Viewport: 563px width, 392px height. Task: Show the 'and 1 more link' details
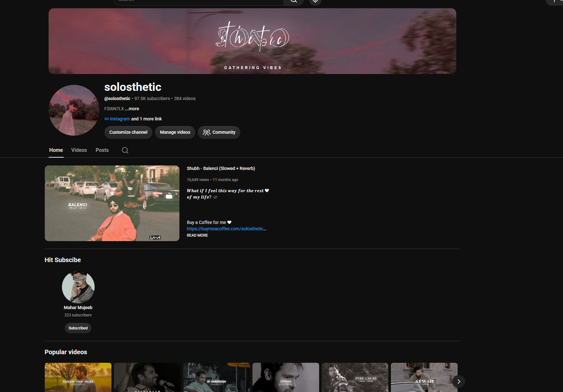tap(146, 119)
